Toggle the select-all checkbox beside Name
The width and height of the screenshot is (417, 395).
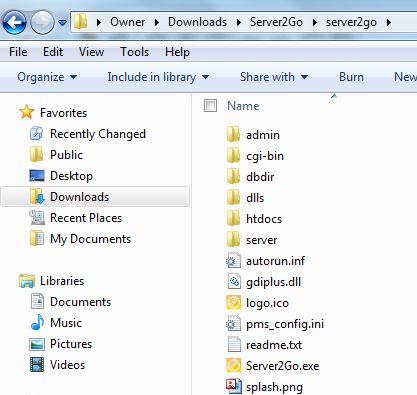pos(210,106)
